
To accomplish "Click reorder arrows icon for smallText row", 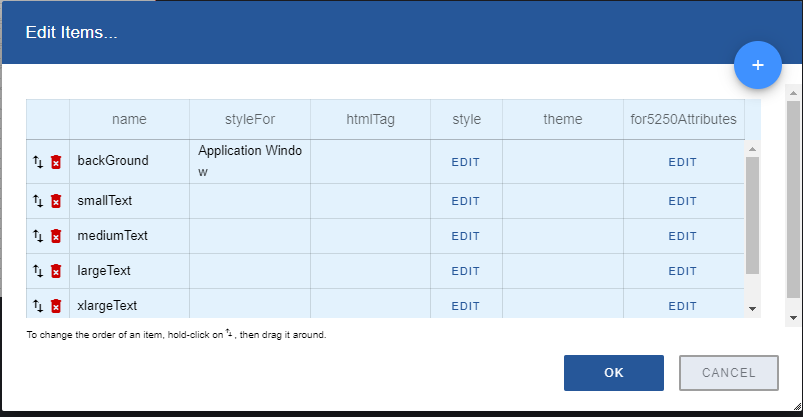I will coord(38,201).
